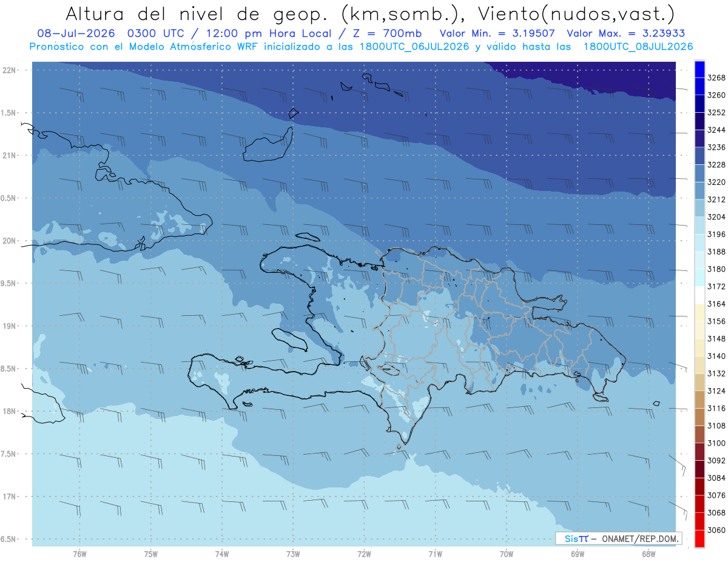Image resolution: width=728 pixels, height=562 pixels.
Task: Pick the legend swatch between 3092 and 3084
Action: (x=699, y=469)
